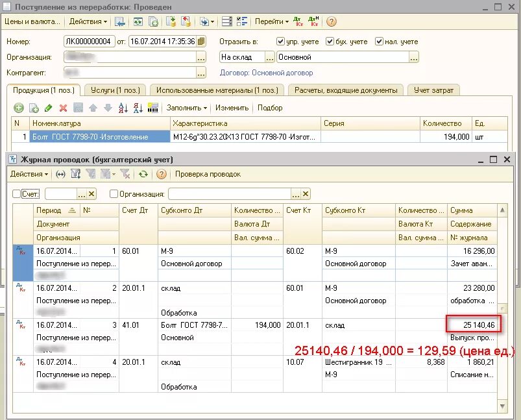Screen dimensions: 521x420
Task: Open Контрагент selection ellipsis button
Action: (x=201, y=73)
